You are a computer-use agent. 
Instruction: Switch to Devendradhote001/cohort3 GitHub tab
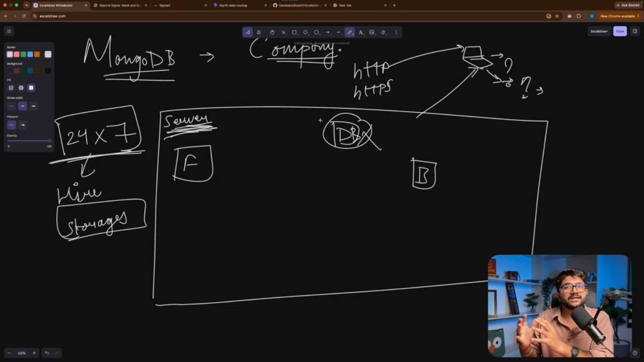click(x=299, y=5)
